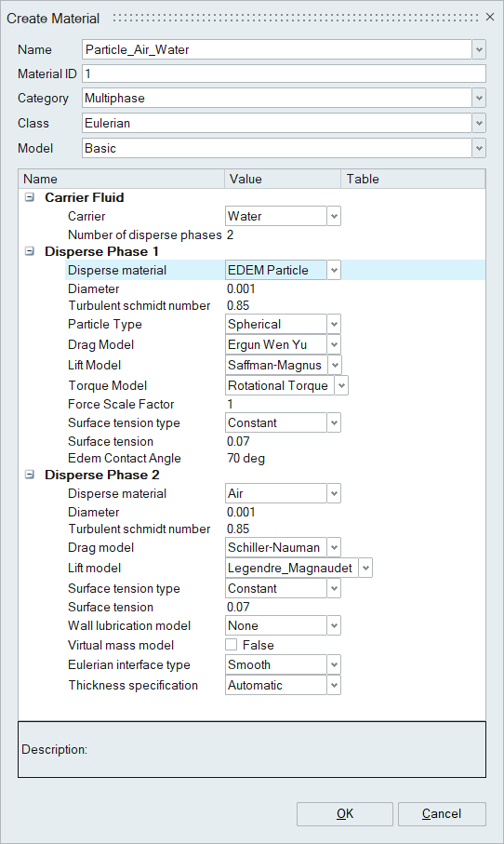Open the Carrier Water dropdown
Viewport: 504px width, 844px height.
click(x=334, y=217)
